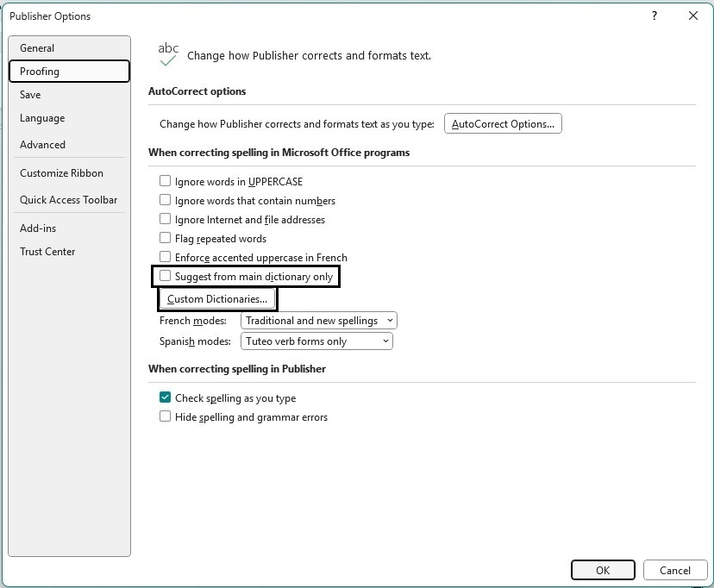Tick Enforce accented uppercase in French
The height and width of the screenshot is (588, 714).
pyautogui.click(x=166, y=258)
